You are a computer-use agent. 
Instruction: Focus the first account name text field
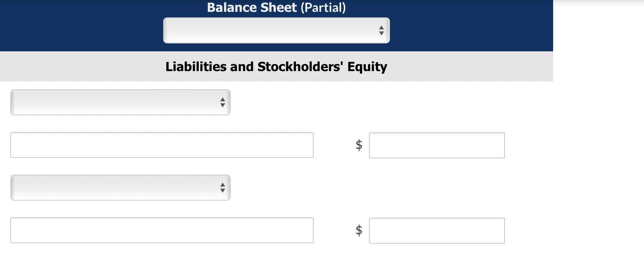(x=162, y=145)
